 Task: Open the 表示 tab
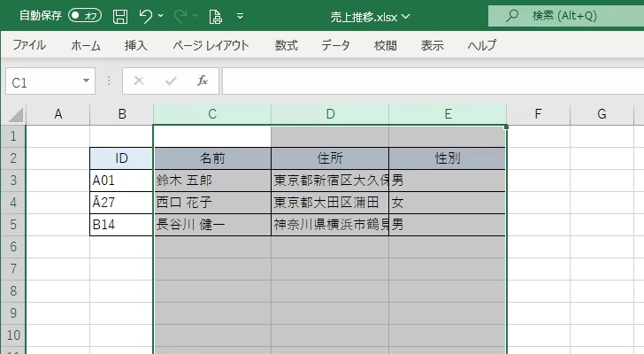432,45
